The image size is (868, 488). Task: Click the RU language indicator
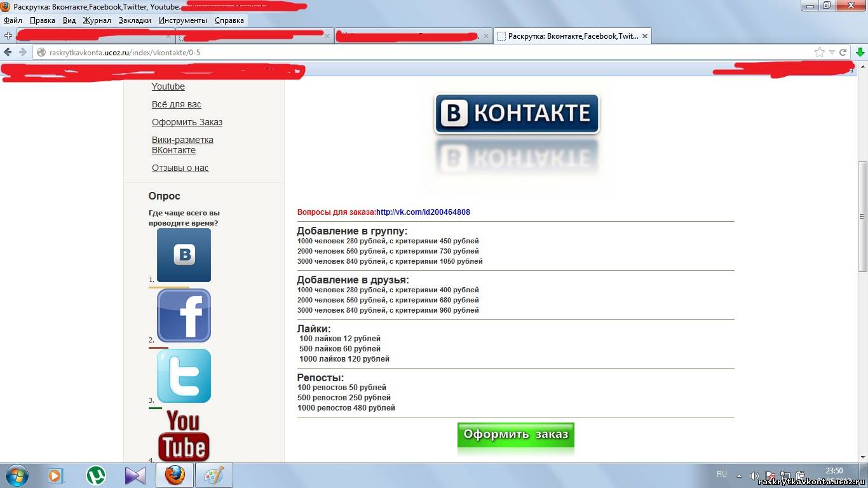tap(722, 474)
